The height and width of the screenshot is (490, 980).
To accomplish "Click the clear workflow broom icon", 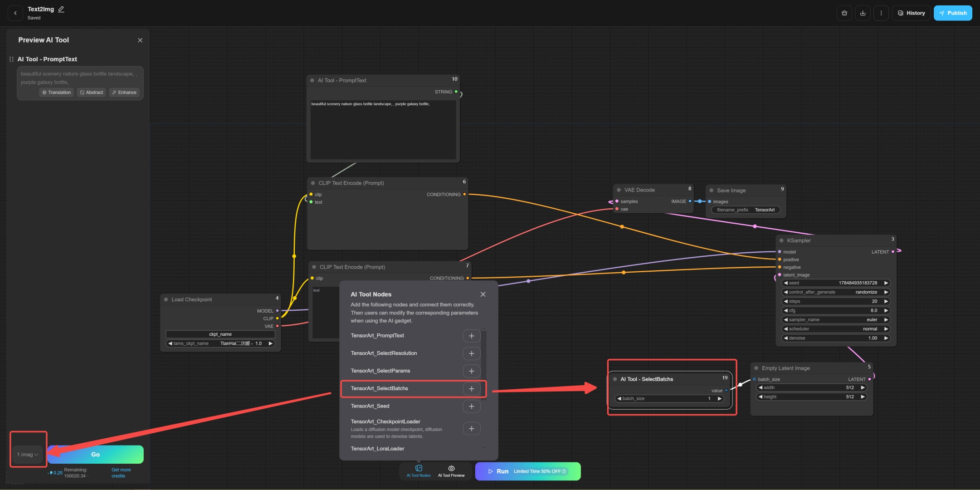I will pos(844,13).
